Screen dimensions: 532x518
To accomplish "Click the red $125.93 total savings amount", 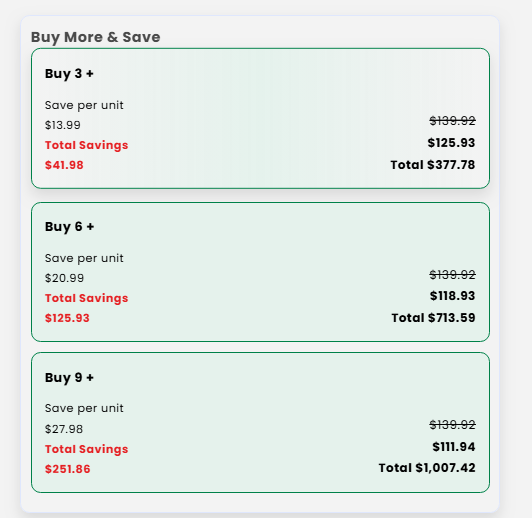I will click(x=67, y=318).
